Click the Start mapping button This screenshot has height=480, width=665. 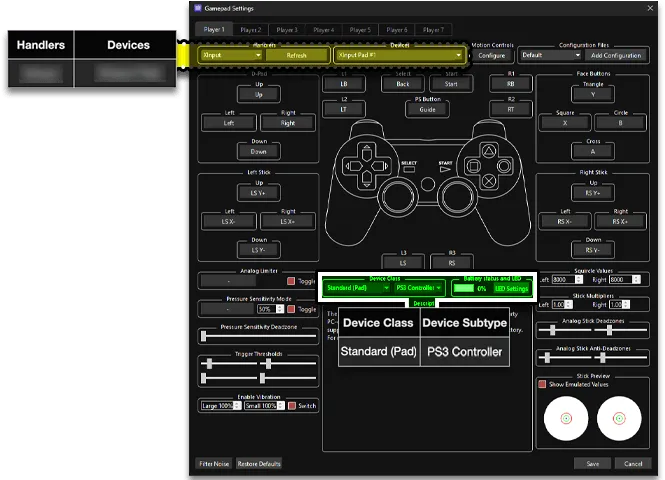[451, 84]
